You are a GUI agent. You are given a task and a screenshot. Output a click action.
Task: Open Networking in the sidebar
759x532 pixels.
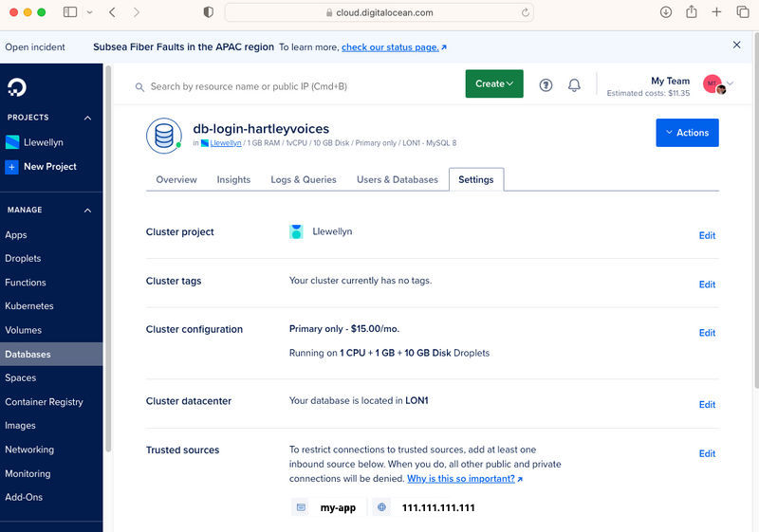[x=29, y=449]
